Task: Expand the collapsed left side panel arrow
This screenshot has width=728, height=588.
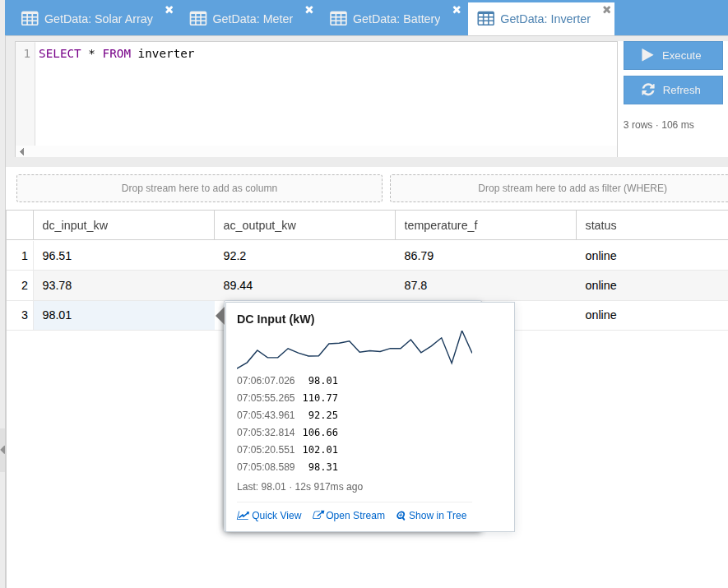Action: pyautogui.click(x=2, y=450)
